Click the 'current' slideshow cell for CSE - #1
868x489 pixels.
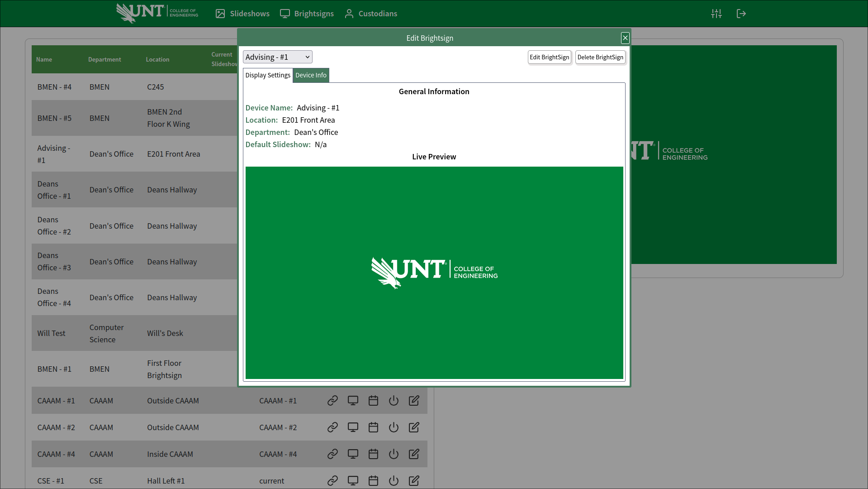pyautogui.click(x=271, y=481)
